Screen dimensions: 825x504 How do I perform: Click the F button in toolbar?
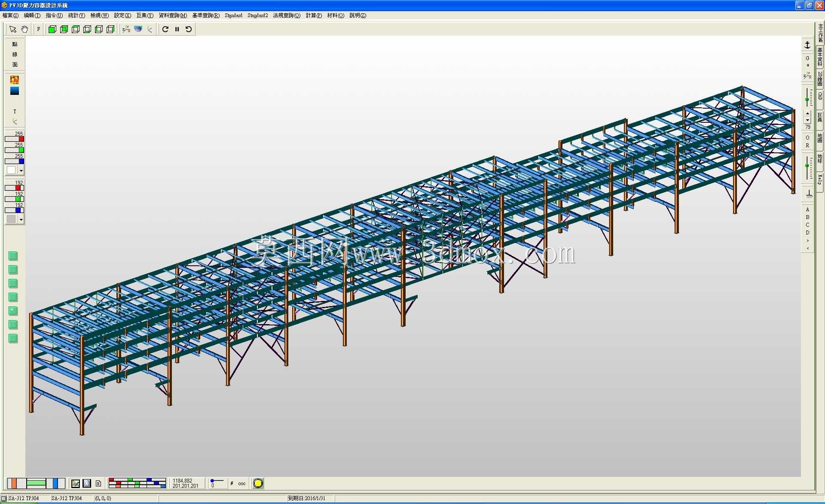pyautogui.click(x=39, y=29)
